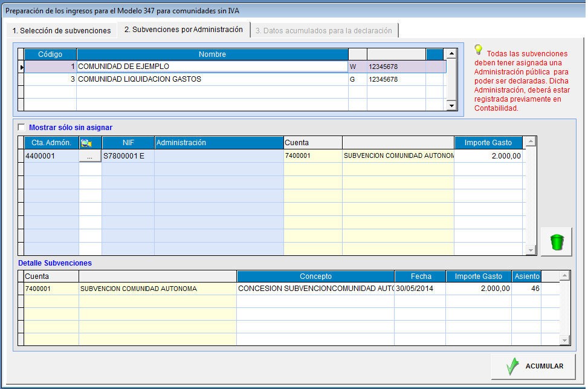Click the green trash bin delete icon
This screenshot has height=389, width=588.
pos(557,242)
